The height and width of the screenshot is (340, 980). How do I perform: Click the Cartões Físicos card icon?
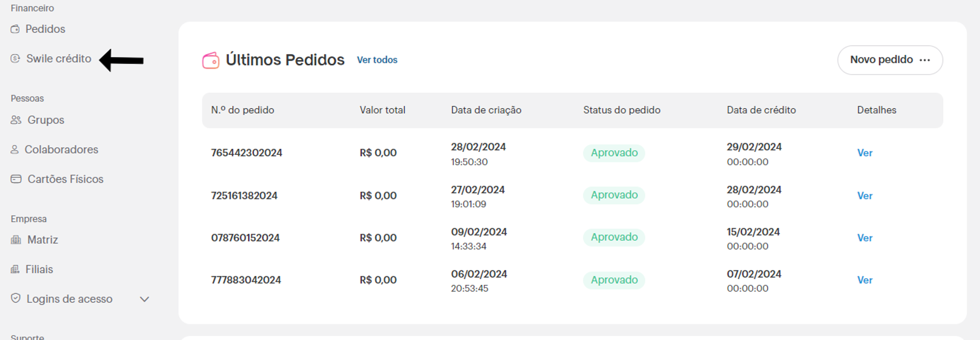click(16, 179)
